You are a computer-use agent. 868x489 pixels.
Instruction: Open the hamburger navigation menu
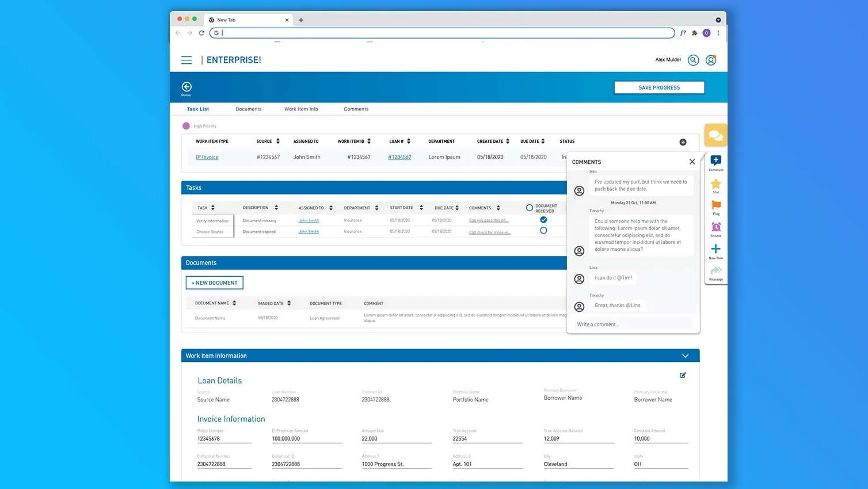tap(186, 60)
